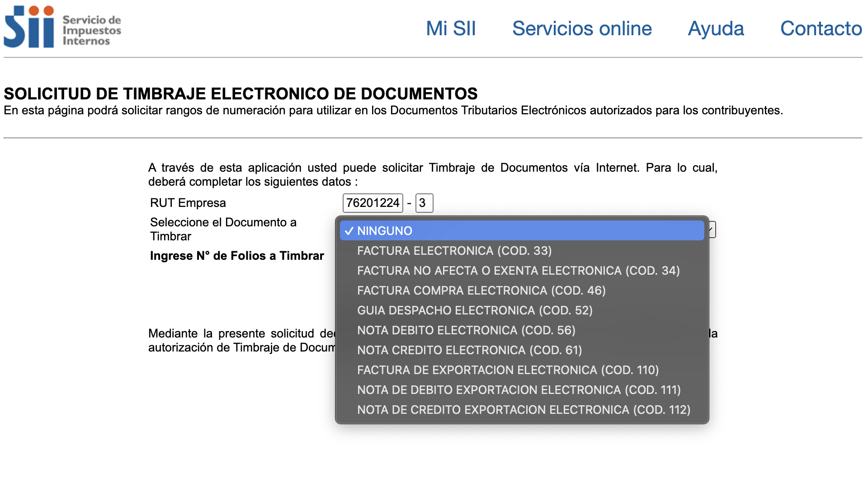Click the label RUT Empresa
Screen dimensions: 868x478
[188, 203]
